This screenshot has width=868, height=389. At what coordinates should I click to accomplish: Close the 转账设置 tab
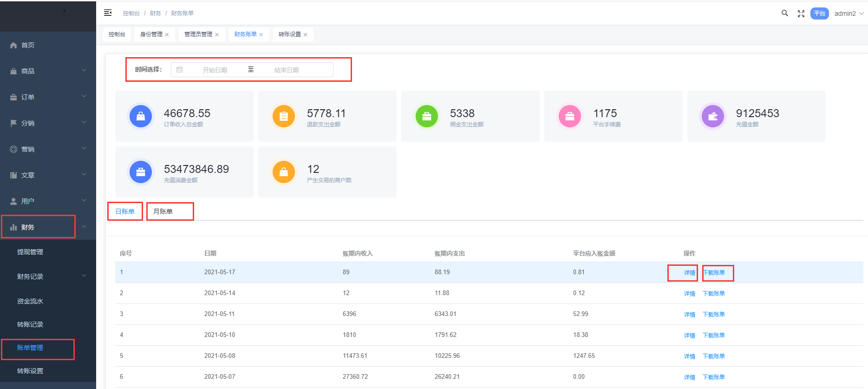pos(305,35)
